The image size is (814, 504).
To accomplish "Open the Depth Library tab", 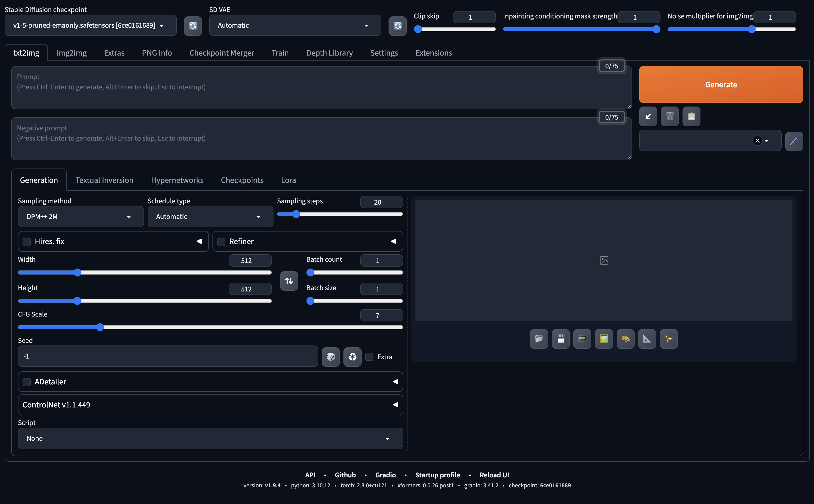I will [329, 53].
